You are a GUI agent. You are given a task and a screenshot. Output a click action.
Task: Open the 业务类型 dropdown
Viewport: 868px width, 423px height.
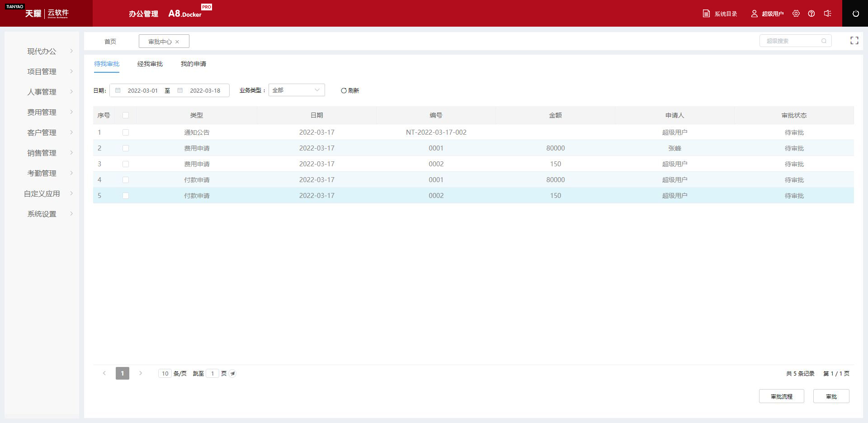click(x=297, y=90)
